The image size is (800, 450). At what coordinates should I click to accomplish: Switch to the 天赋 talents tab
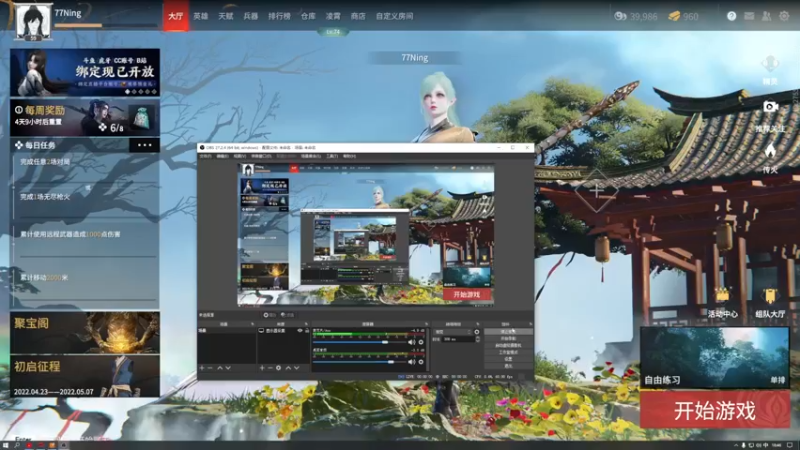pyautogui.click(x=226, y=16)
